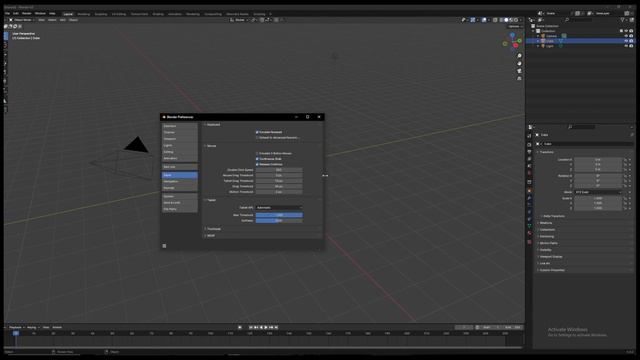Open Physics properties tab icon
Screen dimensions: 640x360
[x=529, y=212]
